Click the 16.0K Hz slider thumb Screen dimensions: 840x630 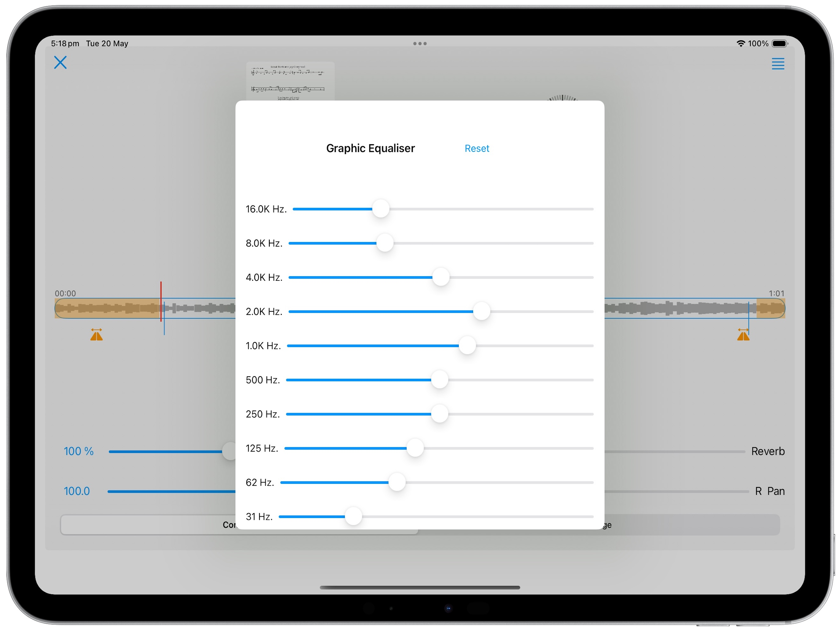(x=381, y=209)
